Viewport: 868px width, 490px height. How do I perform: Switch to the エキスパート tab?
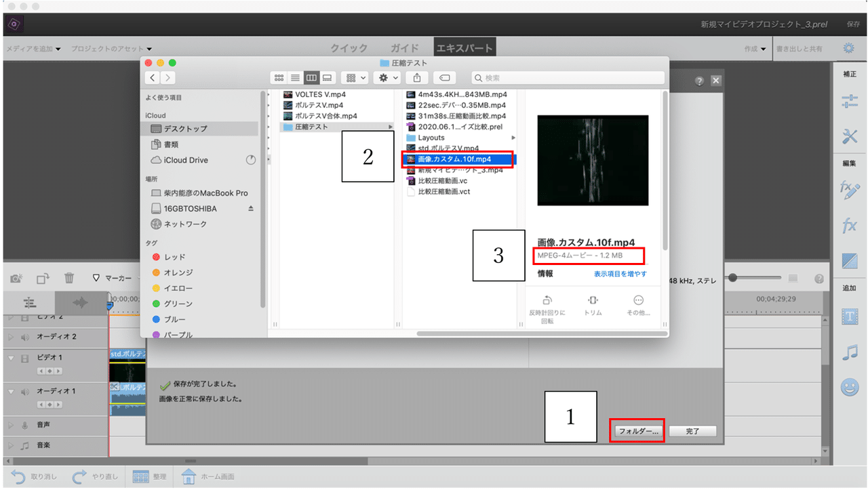pyautogui.click(x=464, y=48)
